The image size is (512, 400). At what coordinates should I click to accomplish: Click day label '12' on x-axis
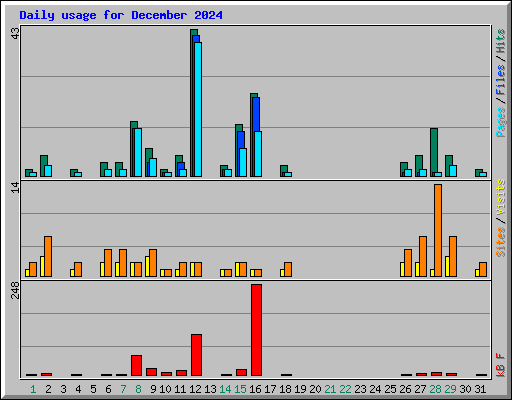tap(195, 389)
